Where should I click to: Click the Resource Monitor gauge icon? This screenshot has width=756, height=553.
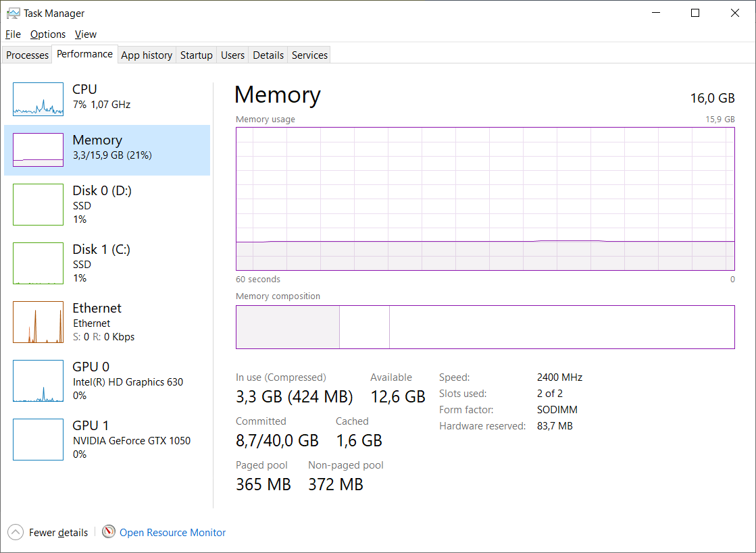(x=109, y=532)
